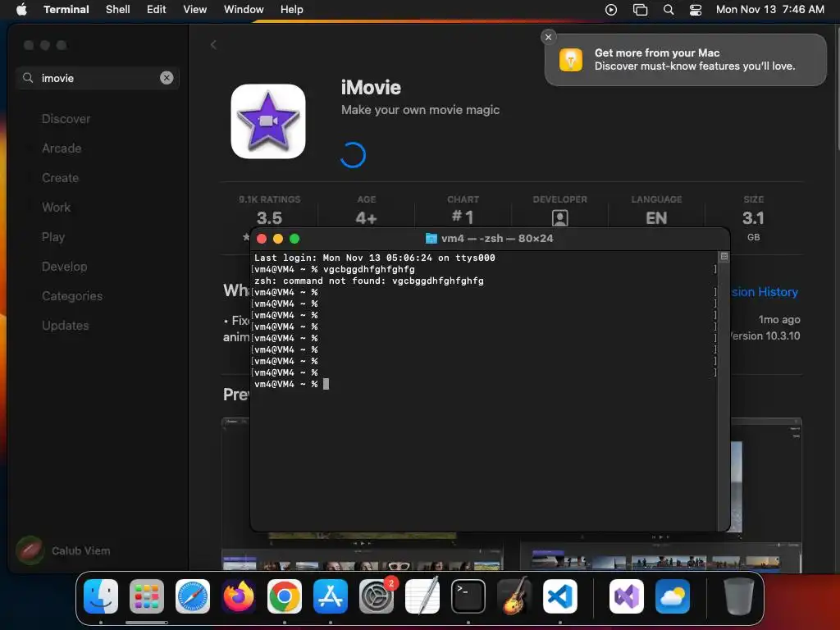Open Visual Studio from the Dock
840x630 pixels.
click(627, 596)
